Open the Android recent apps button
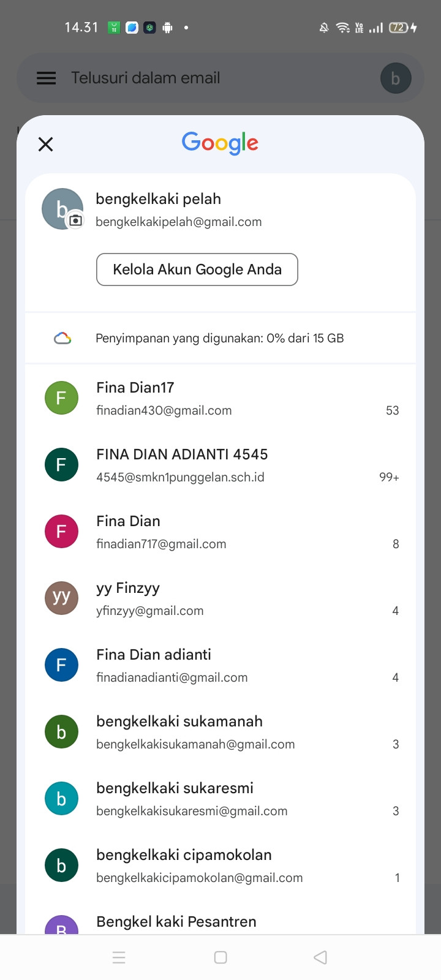 (119, 957)
